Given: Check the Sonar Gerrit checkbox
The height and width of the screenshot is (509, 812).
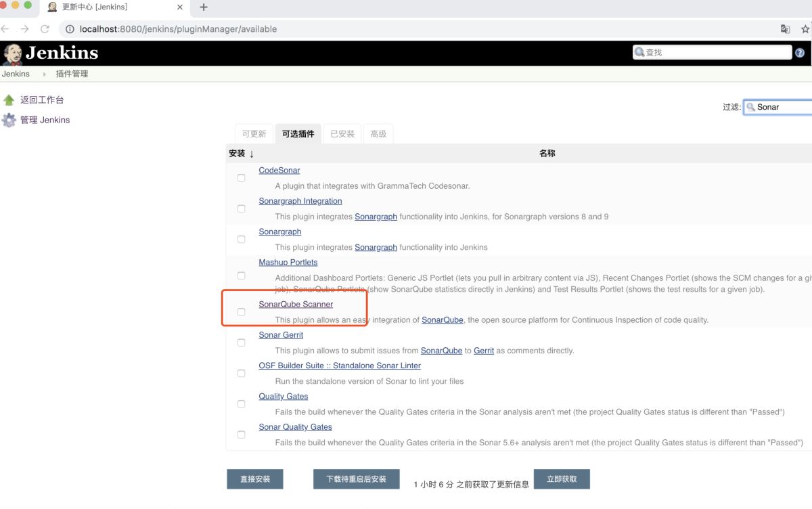Looking at the screenshot, I should point(241,342).
